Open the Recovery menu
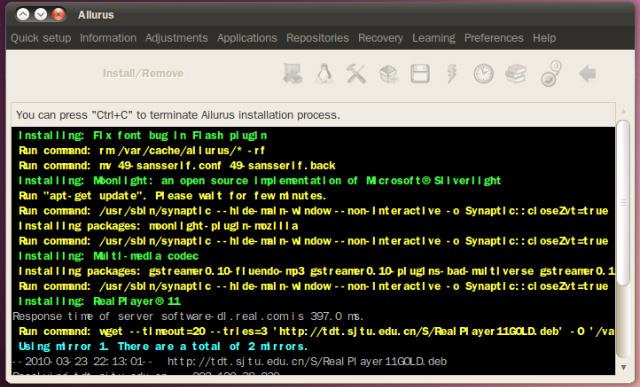Viewport: 640px width, 387px height. (380, 38)
